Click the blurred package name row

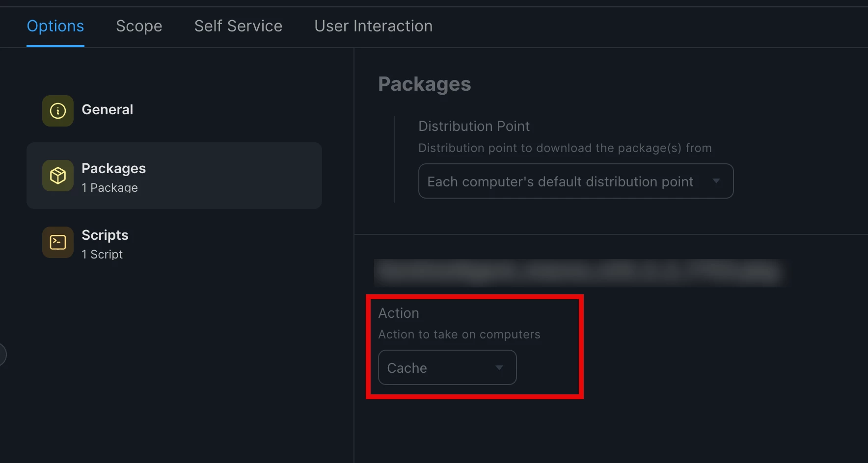tap(579, 273)
